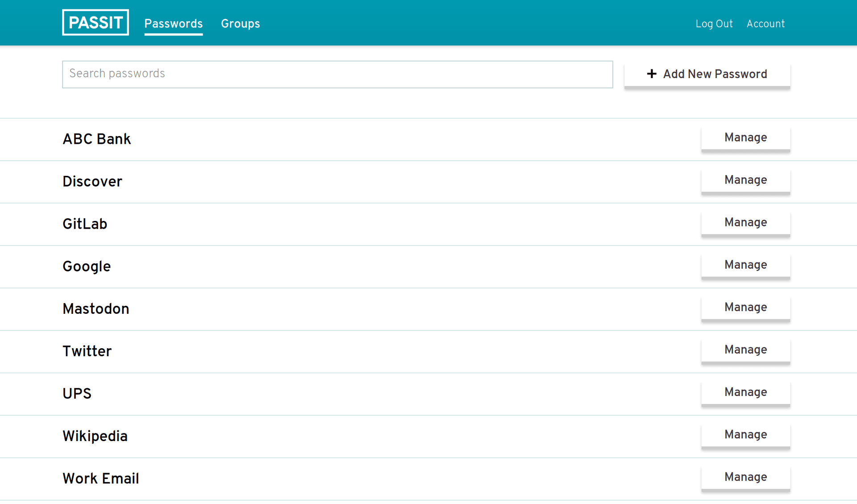
Task: Add a new password entry
Action: point(707,74)
